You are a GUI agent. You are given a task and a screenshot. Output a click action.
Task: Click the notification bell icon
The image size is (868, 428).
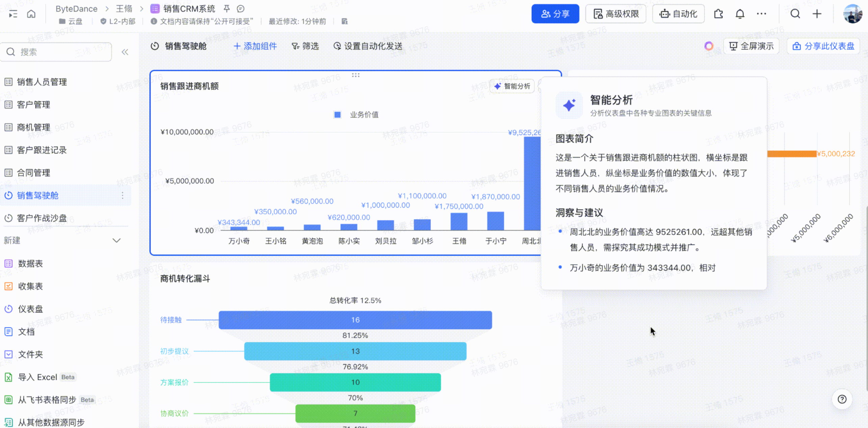(740, 14)
